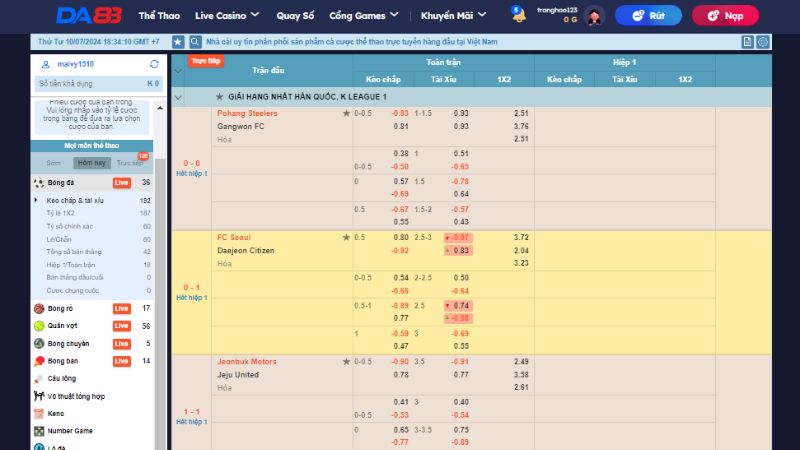Select the Bóng rổ basketball icon

click(x=39, y=309)
